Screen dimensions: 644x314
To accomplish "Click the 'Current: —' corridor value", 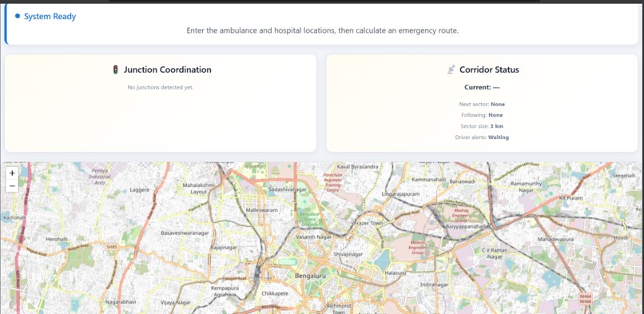I will click(x=482, y=87).
